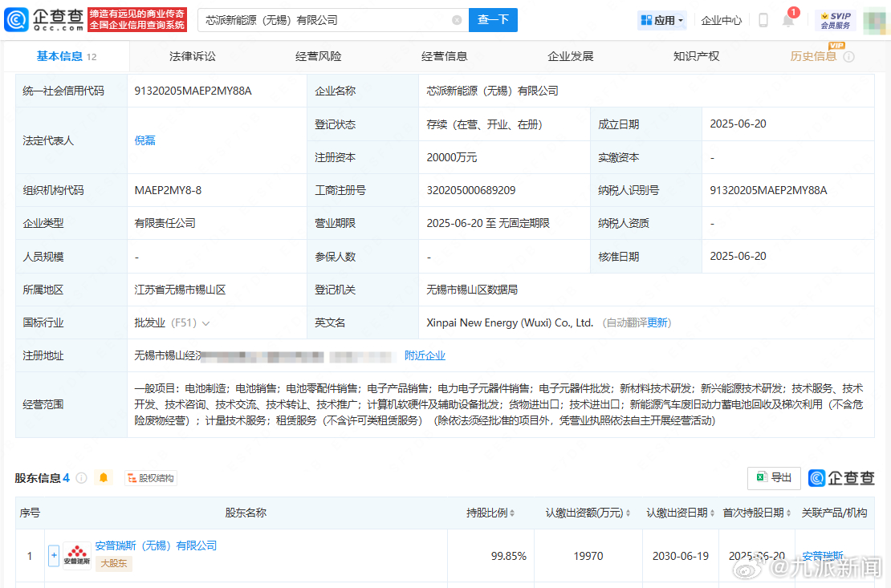This screenshot has width=891, height=588.
Task: Click the 导出 export button
Action: [774, 478]
